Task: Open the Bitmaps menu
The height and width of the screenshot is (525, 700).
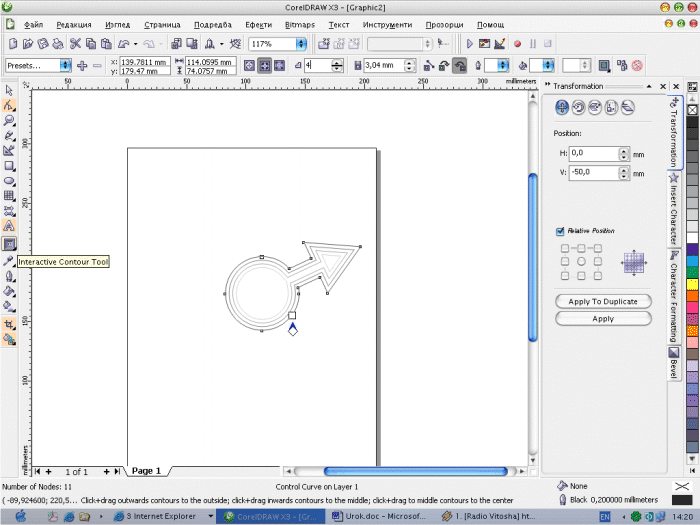Action: point(300,25)
